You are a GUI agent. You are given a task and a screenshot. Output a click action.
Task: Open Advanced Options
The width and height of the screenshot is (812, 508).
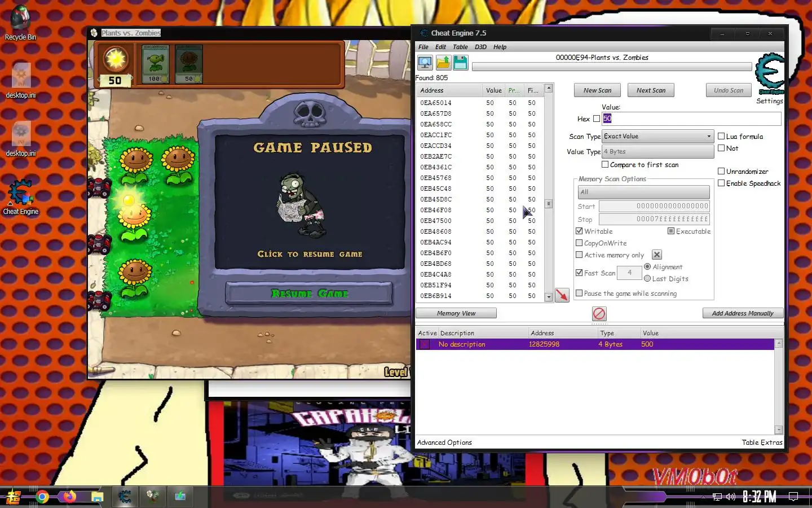(444, 443)
